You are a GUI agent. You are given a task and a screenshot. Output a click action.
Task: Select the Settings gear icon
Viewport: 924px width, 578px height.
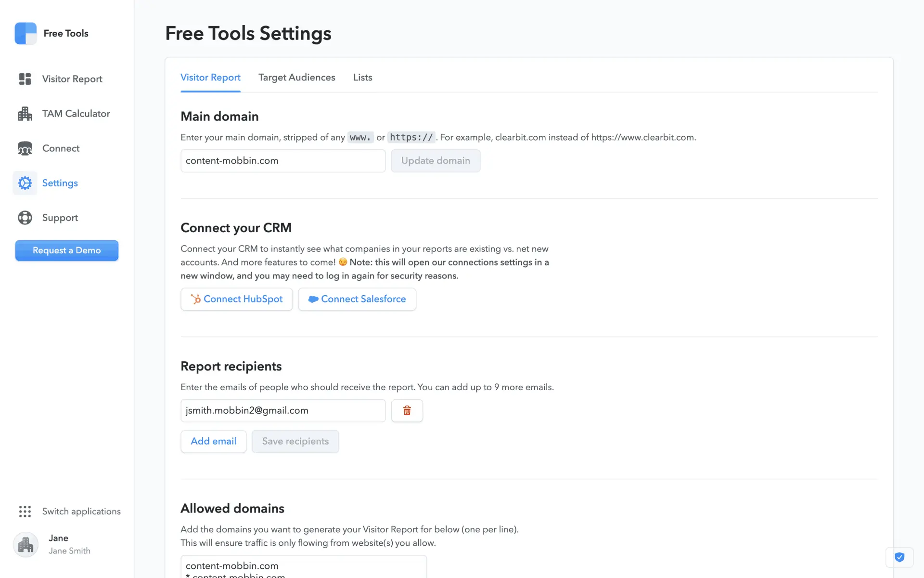(x=25, y=183)
